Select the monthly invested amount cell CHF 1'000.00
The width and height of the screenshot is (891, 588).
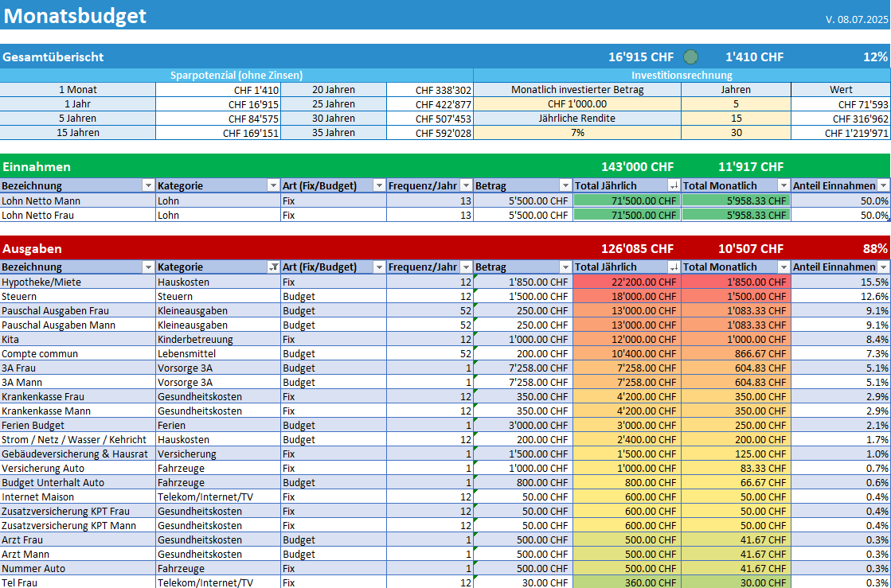577,104
